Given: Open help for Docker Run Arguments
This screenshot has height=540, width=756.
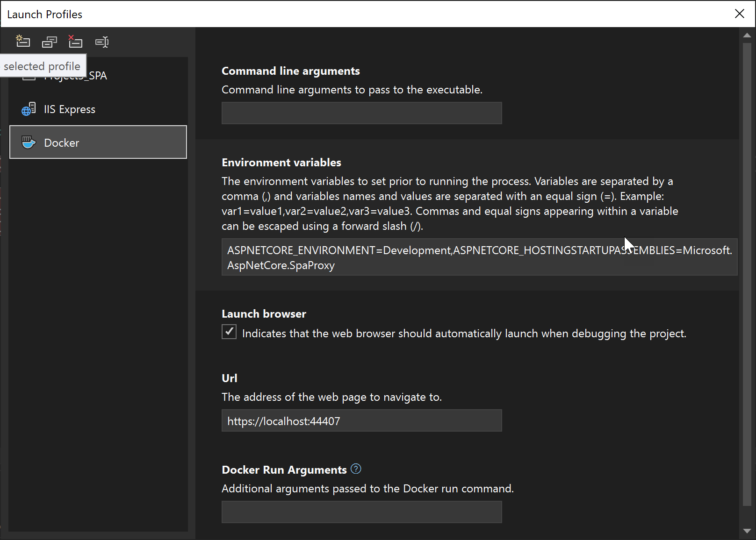Looking at the screenshot, I should [x=356, y=469].
